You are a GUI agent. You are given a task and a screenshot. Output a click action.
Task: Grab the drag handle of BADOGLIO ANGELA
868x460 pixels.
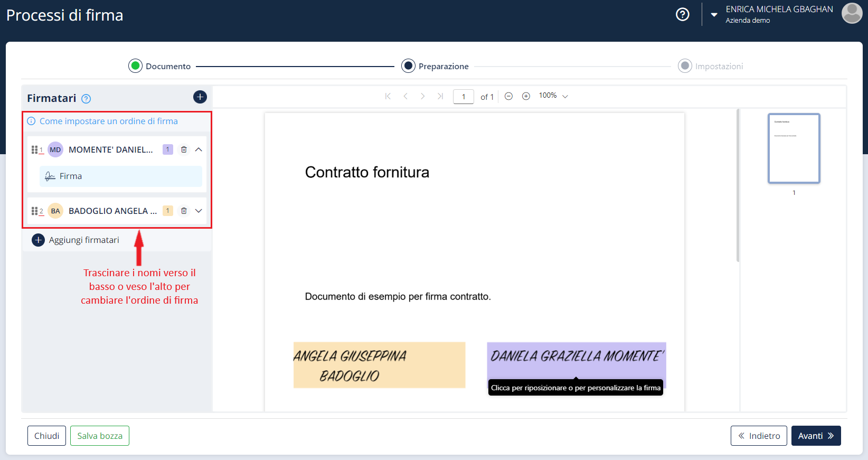pos(34,211)
